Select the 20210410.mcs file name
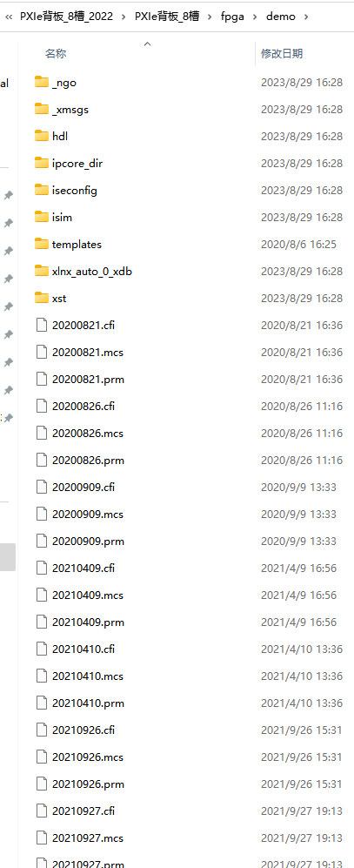Image resolution: width=354 pixels, height=868 pixels. point(87,676)
